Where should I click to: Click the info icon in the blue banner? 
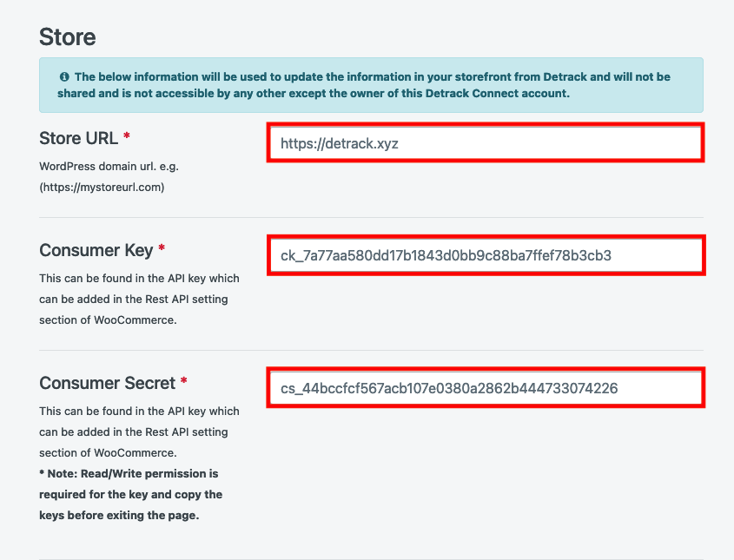pos(64,76)
